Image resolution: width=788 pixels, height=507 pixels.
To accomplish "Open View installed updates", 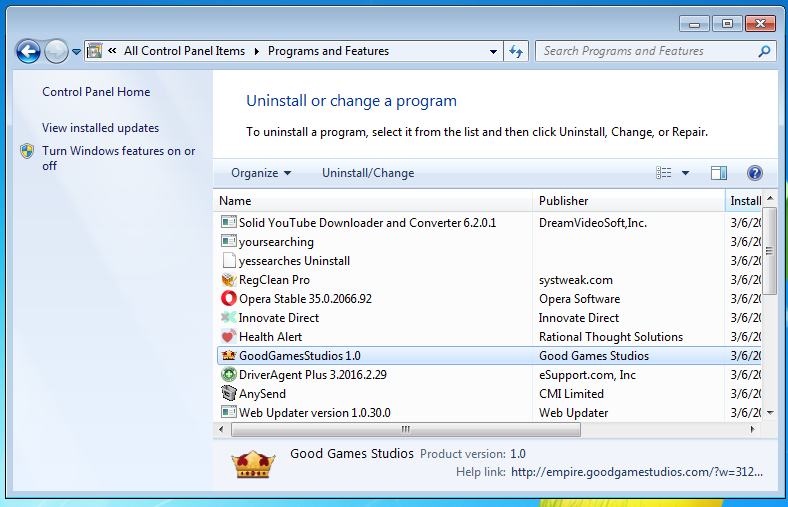I will [101, 128].
